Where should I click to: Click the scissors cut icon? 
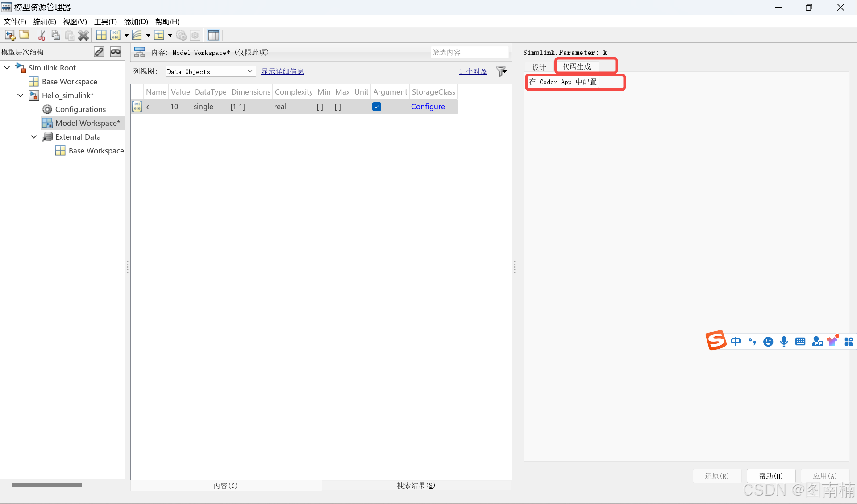(x=42, y=35)
